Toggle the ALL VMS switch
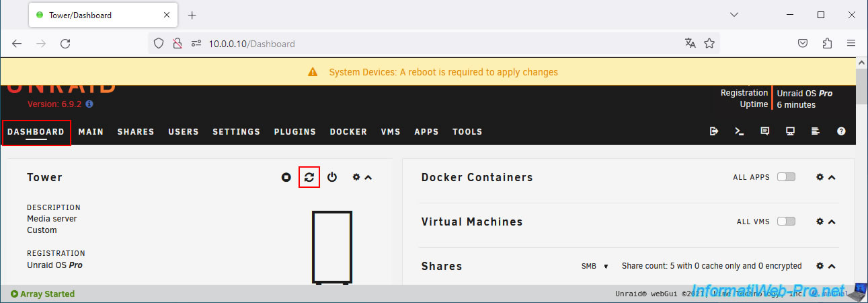 (x=786, y=222)
